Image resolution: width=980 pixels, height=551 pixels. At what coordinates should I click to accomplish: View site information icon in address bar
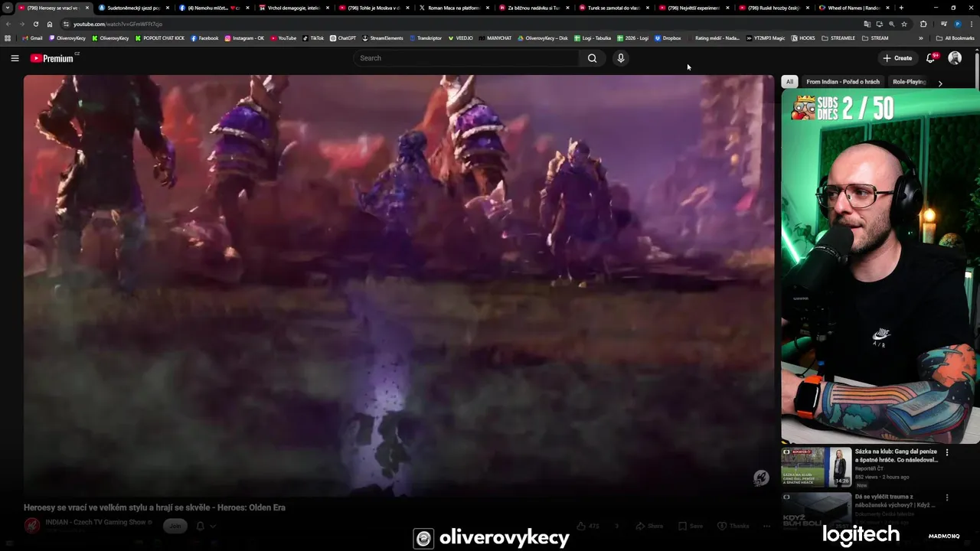[x=67, y=24]
